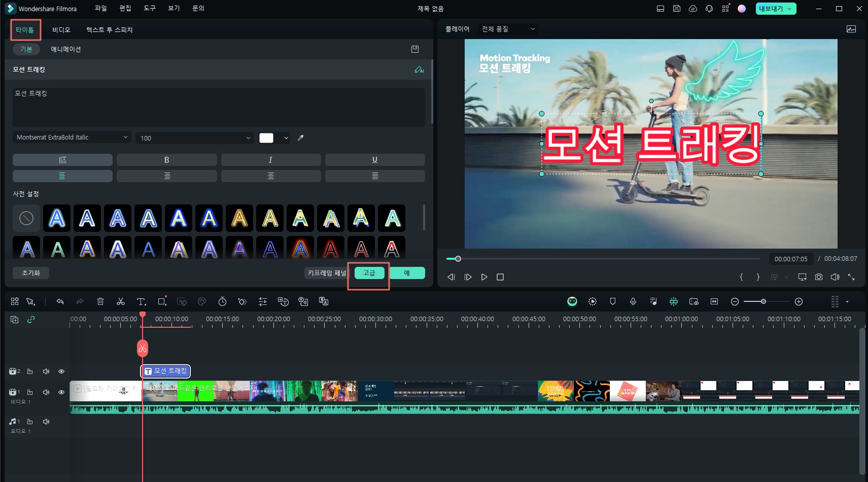Select the scissors split tool
The height and width of the screenshot is (482, 868).
(121, 301)
